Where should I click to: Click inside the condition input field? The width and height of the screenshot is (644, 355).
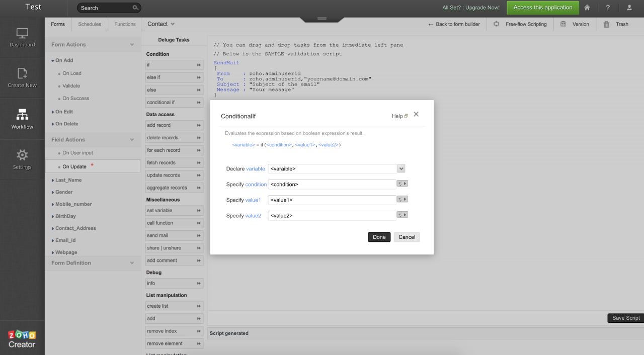pos(332,184)
